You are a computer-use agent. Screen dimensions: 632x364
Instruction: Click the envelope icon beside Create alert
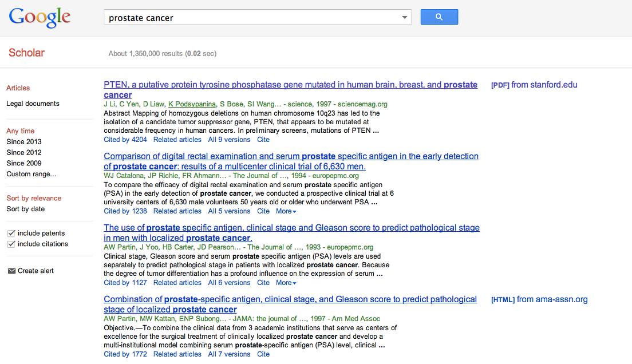click(11, 271)
